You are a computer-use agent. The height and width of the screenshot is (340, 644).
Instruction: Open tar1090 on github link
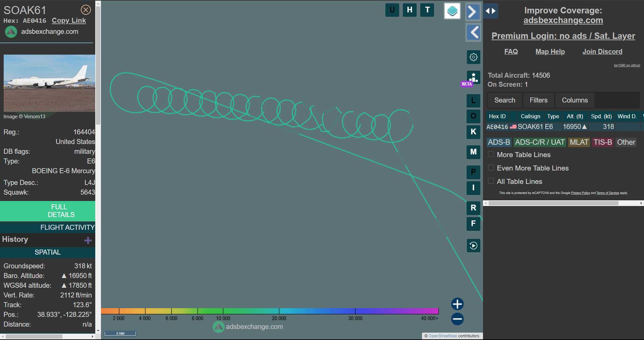click(x=627, y=65)
